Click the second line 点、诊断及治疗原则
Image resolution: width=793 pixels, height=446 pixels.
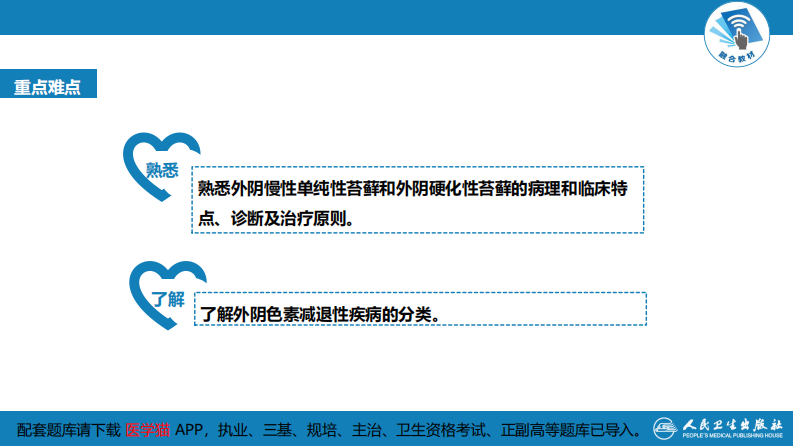[276, 218]
